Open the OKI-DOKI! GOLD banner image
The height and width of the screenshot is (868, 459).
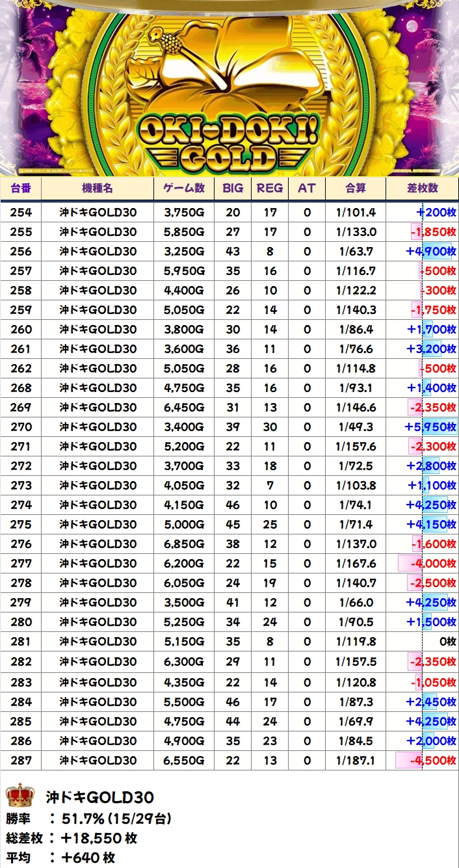(x=229, y=88)
